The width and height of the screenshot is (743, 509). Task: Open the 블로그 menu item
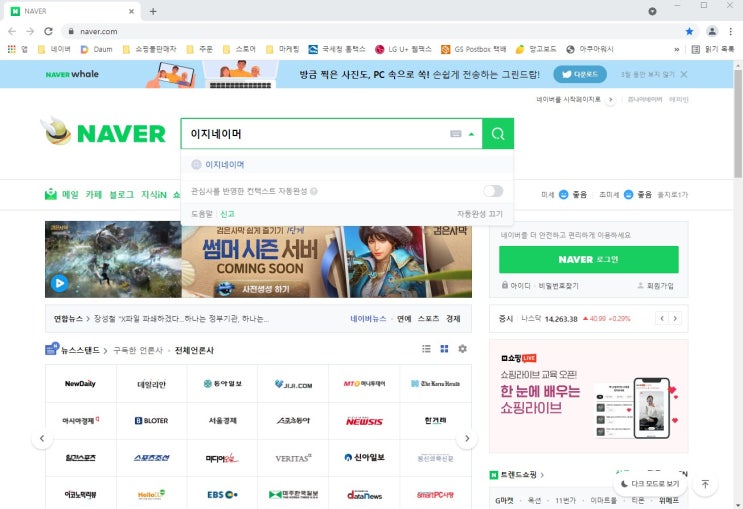[121, 194]
